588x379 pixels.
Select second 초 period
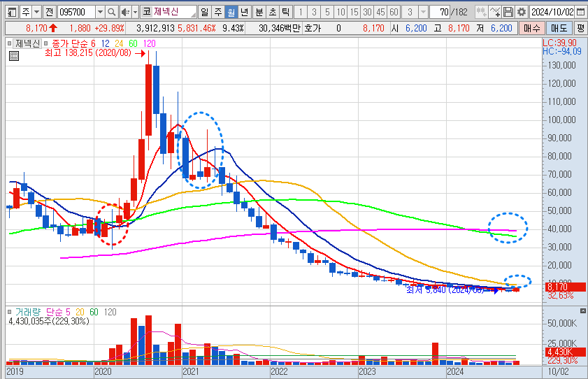273,12
